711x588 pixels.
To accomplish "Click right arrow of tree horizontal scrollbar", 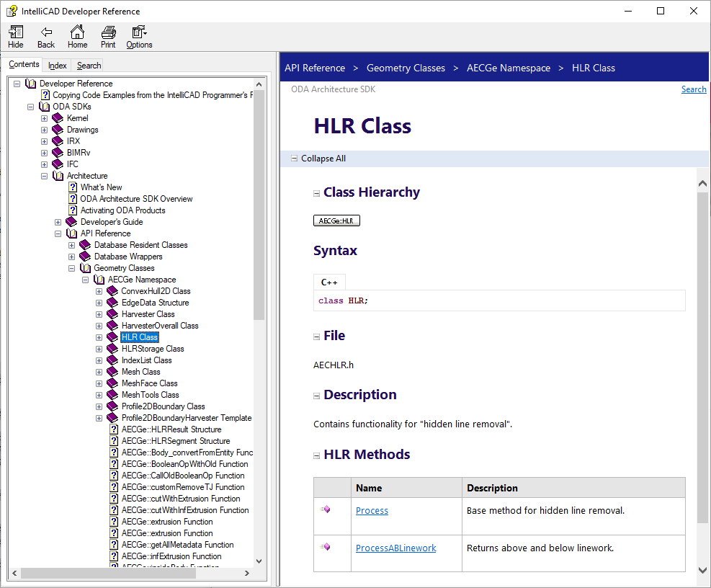I will (246, 573).
